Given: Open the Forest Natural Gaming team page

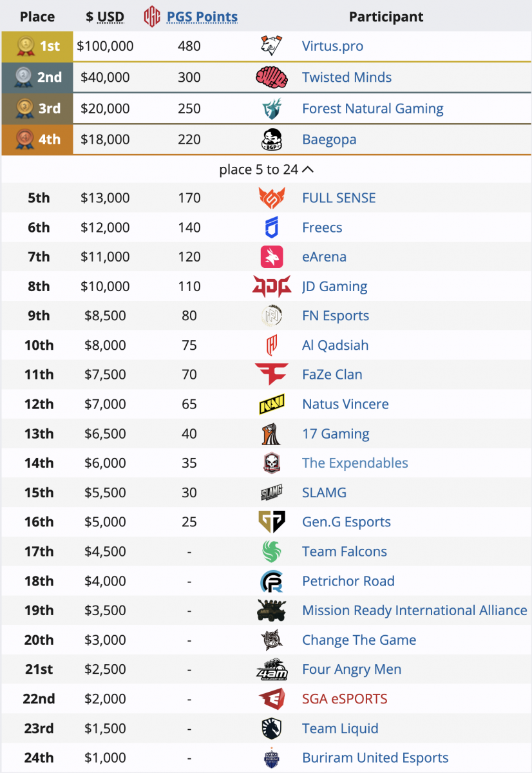Looking at the screenshot, I should (372, 108).
